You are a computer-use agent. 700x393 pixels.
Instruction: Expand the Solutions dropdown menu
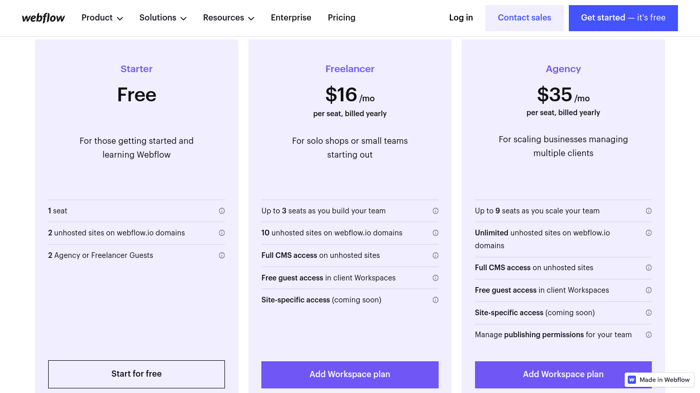[x=163, y=18]
